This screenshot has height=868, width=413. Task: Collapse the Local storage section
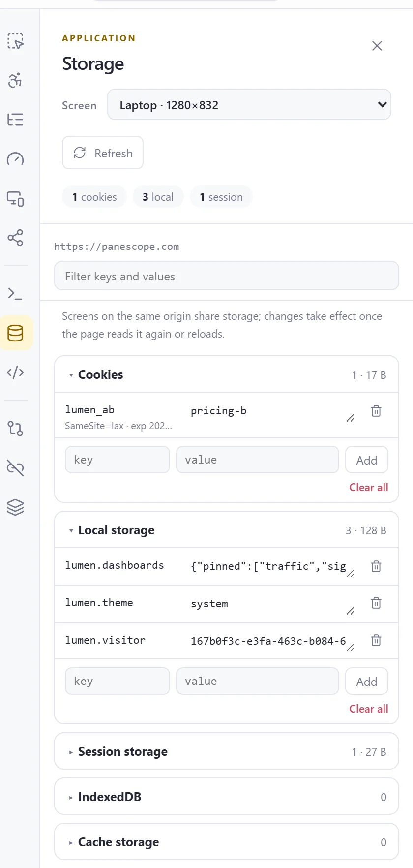(227, 530)
